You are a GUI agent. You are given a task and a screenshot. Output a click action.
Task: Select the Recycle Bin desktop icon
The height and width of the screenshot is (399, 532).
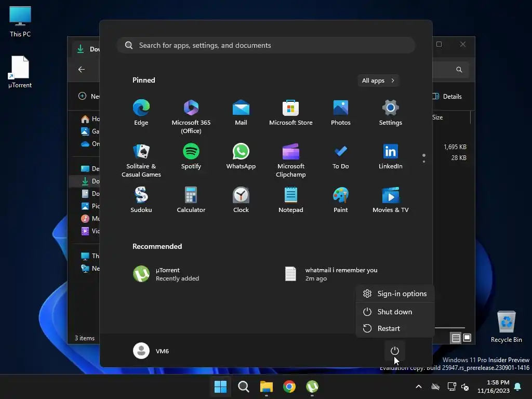[x=506, y=326]
